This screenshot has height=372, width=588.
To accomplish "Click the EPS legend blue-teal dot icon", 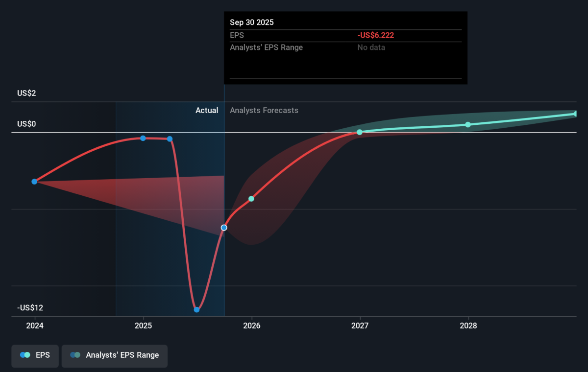I will 25,355.
